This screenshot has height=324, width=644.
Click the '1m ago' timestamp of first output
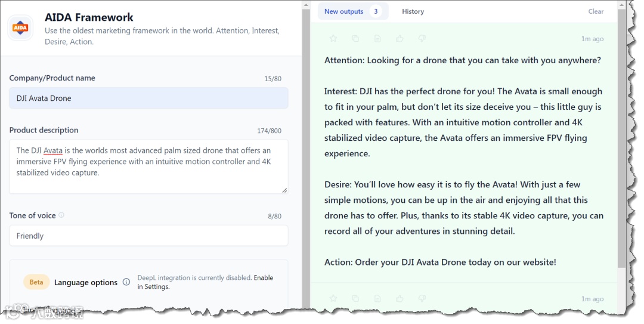point(592,39)
